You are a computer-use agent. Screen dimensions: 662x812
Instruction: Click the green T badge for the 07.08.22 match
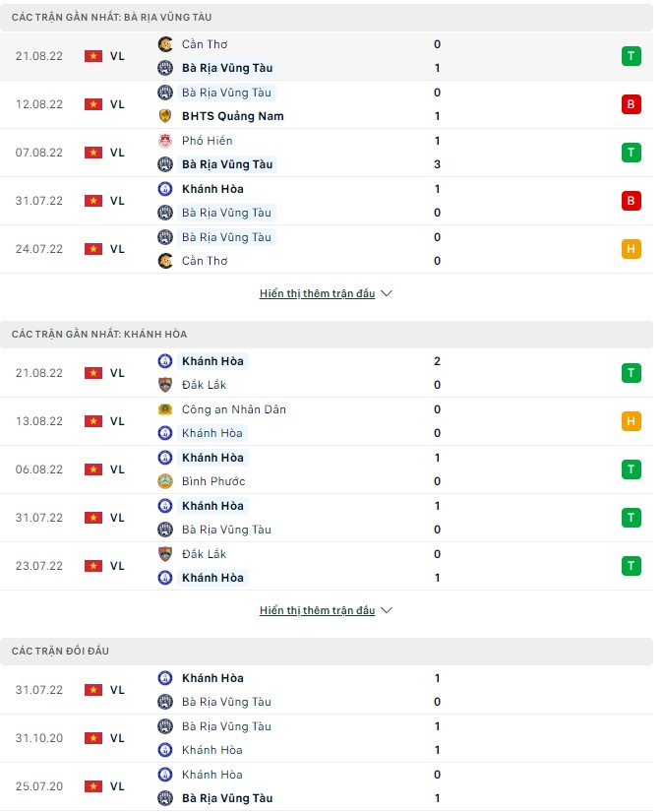(631, 153)
